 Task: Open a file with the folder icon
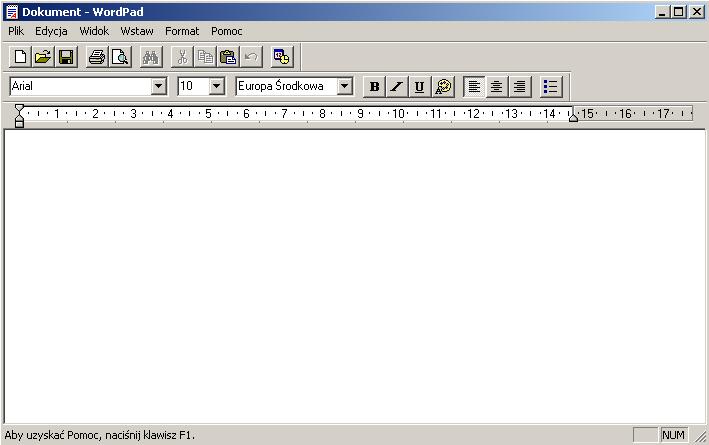(43, 57)
